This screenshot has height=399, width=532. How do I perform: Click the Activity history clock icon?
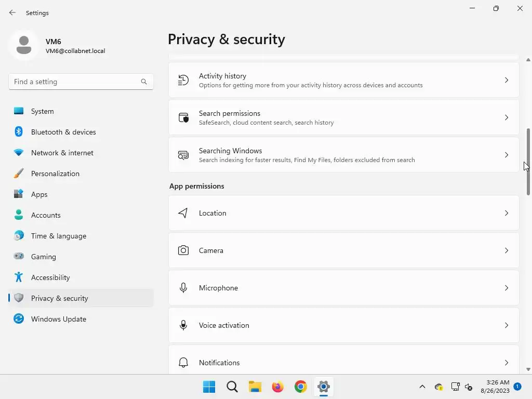(x=183, y=80)
